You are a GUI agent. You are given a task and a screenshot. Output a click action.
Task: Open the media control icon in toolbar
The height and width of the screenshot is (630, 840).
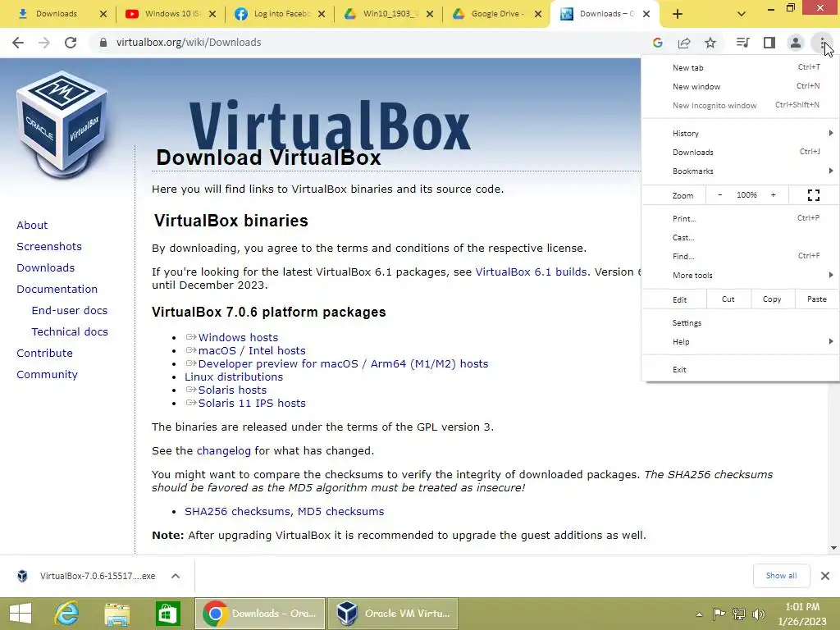click(x=742, y=43)
